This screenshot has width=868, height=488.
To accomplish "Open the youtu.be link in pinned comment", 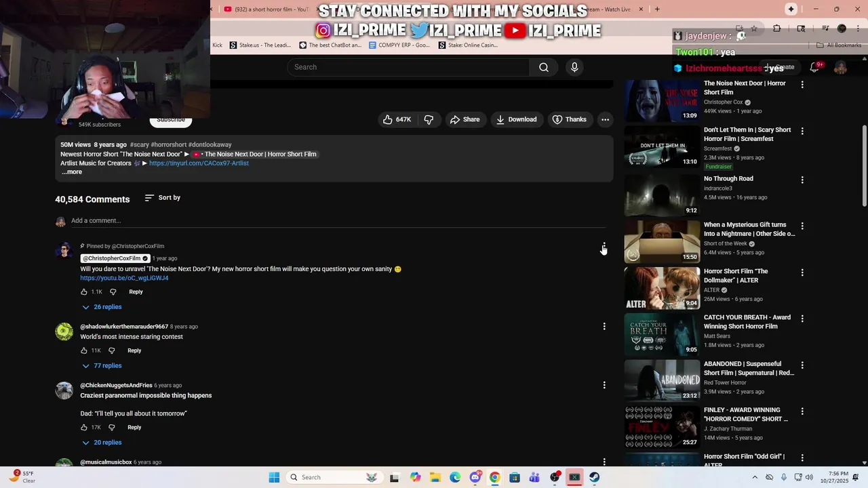I will pos(124,278).
